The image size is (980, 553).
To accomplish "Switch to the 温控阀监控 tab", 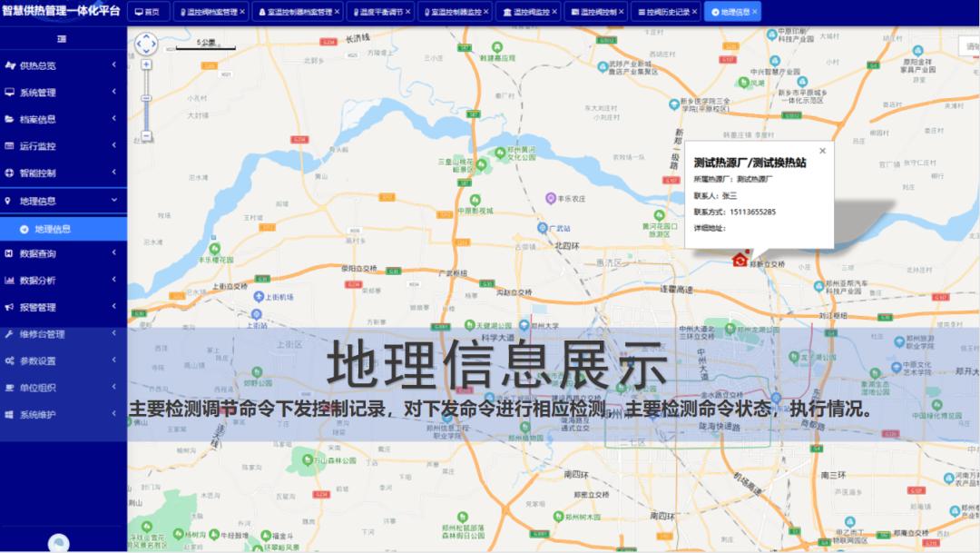I will [531, 11].
